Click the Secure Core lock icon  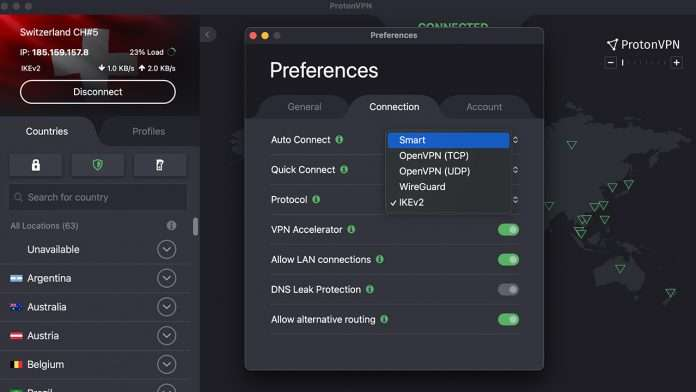click(x=36, y=165)
